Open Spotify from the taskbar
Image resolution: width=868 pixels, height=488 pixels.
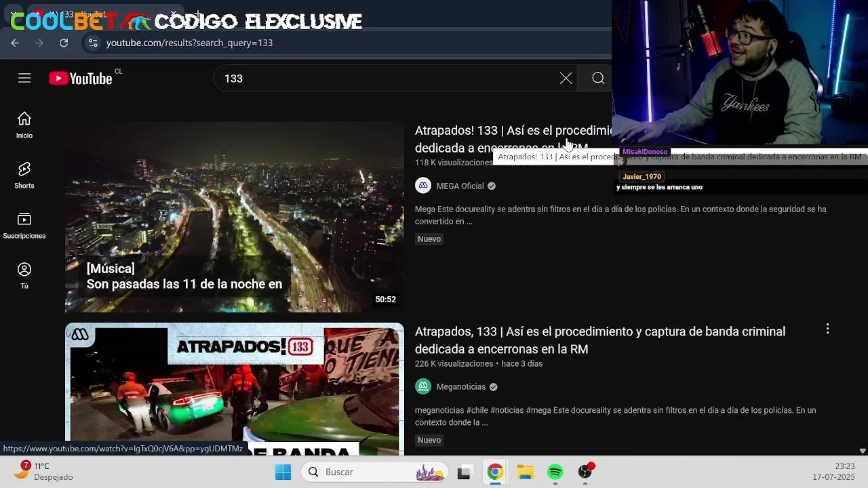(x=555, y=472)
